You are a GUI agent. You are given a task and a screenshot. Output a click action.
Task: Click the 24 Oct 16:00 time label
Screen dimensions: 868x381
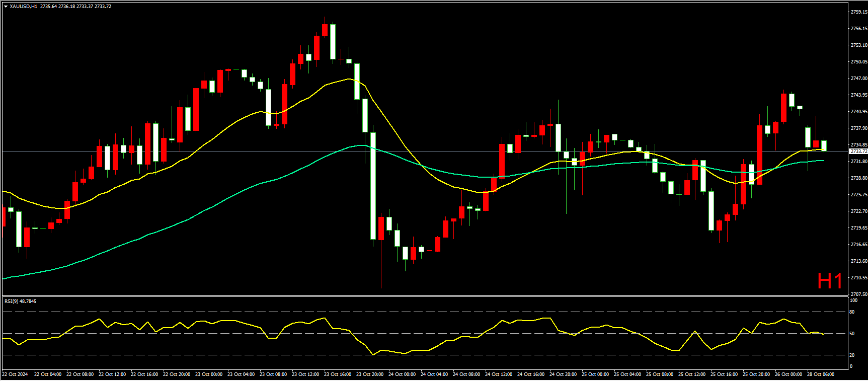531,374
